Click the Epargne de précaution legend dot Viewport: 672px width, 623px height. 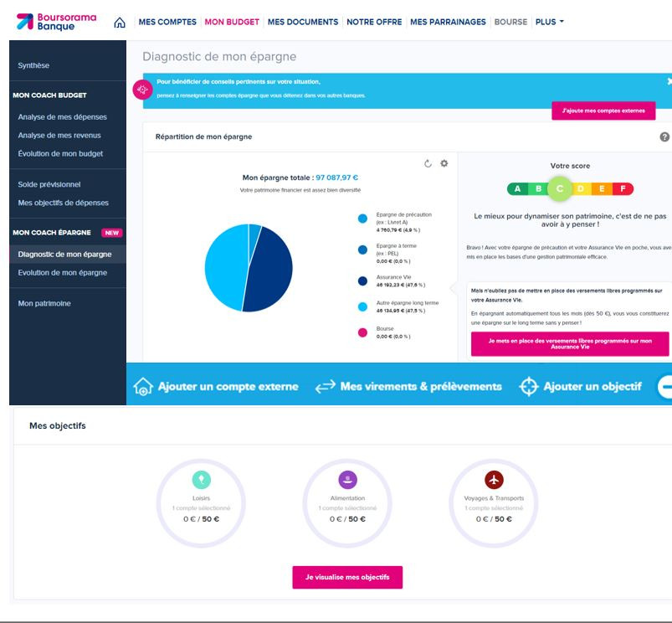tap(362, 219)
